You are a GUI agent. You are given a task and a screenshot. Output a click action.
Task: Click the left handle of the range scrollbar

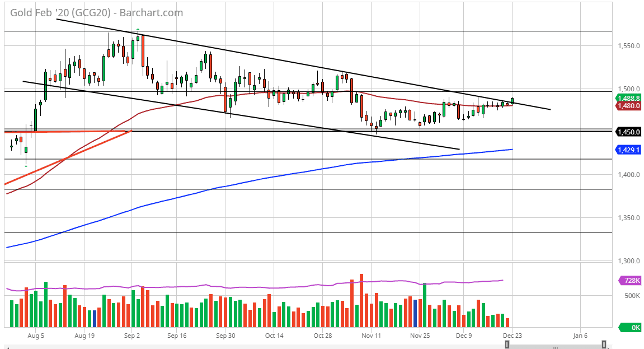coord(507,345)
